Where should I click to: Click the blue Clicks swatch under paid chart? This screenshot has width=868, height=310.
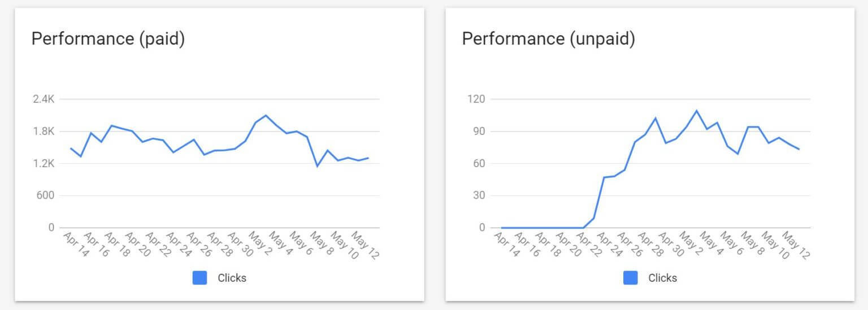pos(199,278)
